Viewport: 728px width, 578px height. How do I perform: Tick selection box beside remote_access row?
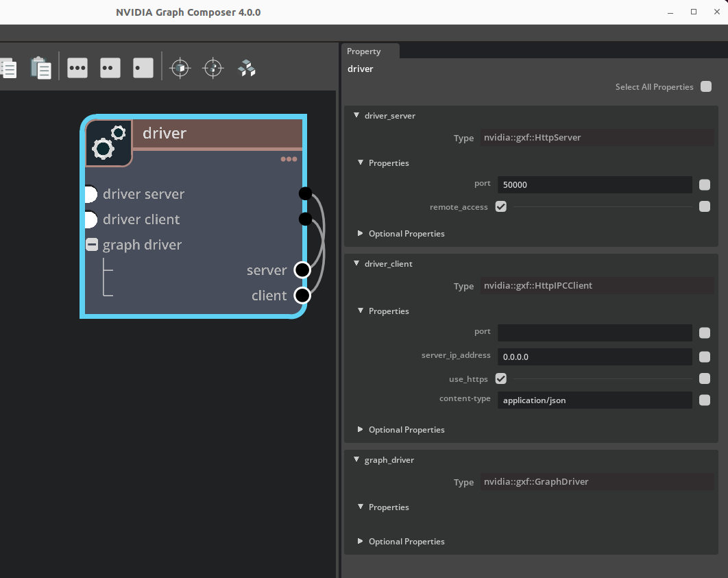coord(704,206)
